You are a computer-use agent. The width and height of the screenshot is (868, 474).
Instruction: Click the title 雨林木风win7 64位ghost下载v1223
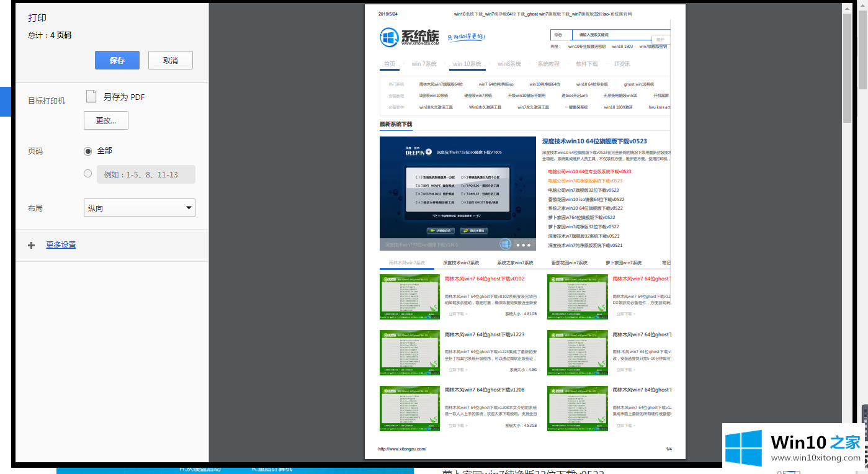click(x=485, y=334)
